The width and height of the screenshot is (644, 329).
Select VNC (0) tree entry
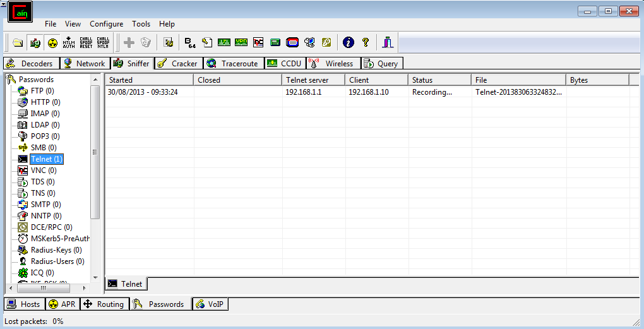coord(44,170)
